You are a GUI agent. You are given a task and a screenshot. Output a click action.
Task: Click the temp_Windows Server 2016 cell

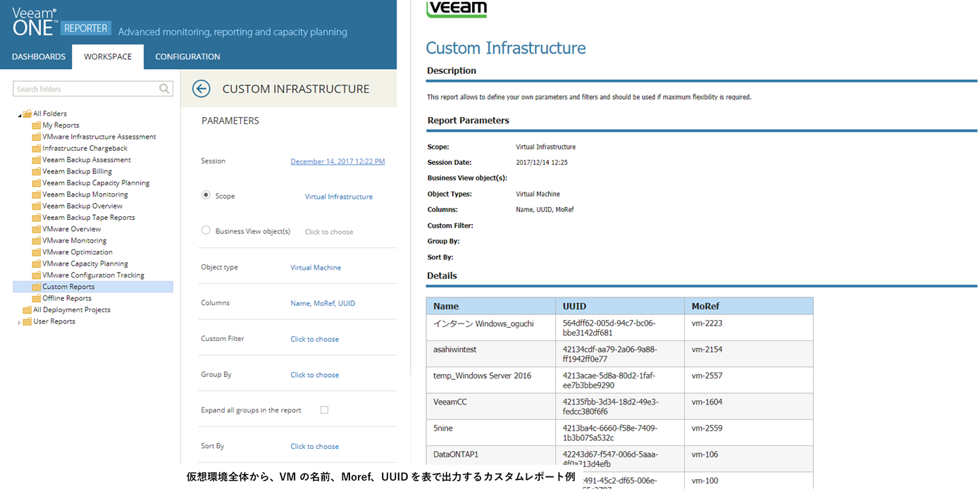click(x=491, y=381)
